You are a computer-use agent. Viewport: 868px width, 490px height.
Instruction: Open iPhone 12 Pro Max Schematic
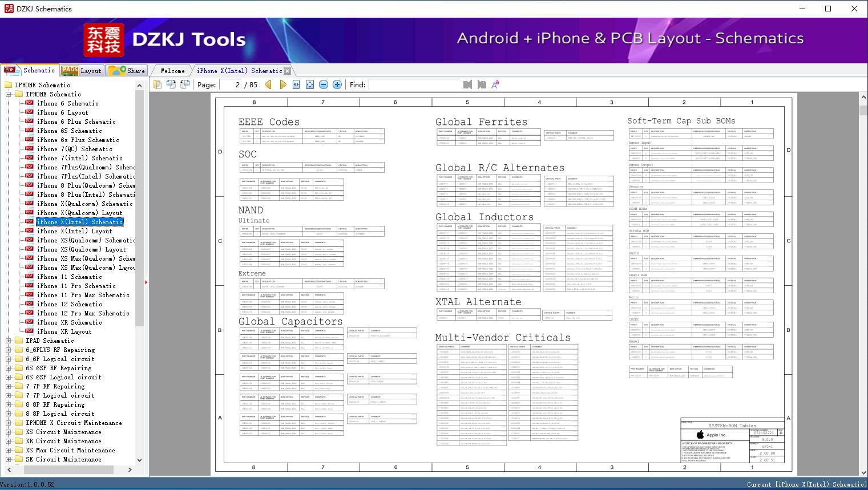pos(83,313)
